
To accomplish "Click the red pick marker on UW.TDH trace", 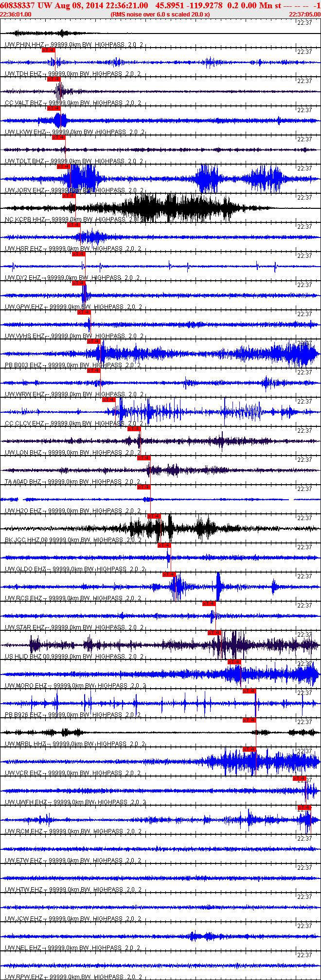I will [x=53, y=79].
